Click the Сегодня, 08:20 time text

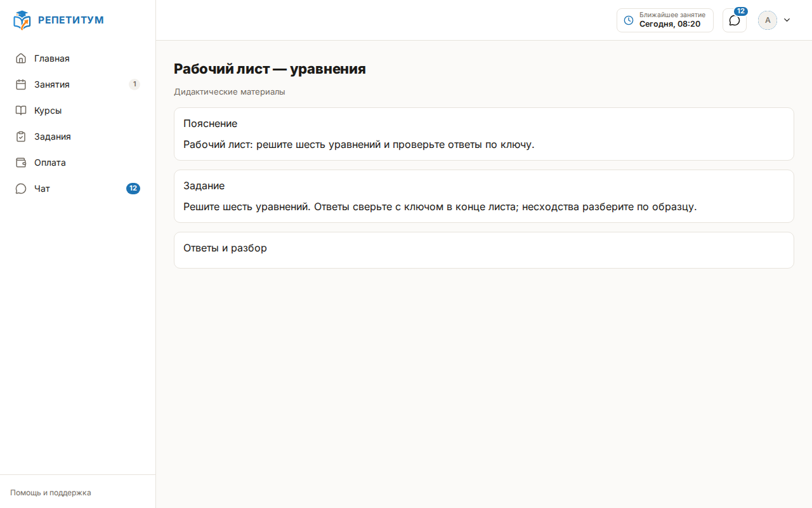[670, 24]
